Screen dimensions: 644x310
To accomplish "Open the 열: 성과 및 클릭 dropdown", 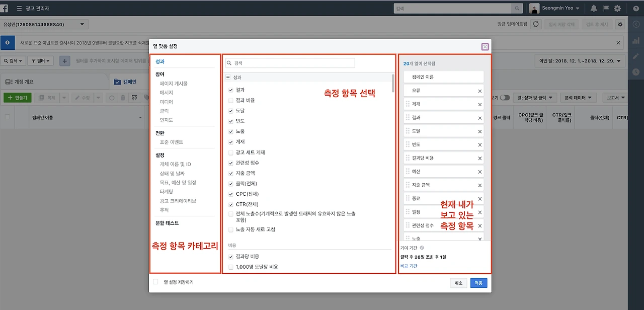I will click(535, 98).
